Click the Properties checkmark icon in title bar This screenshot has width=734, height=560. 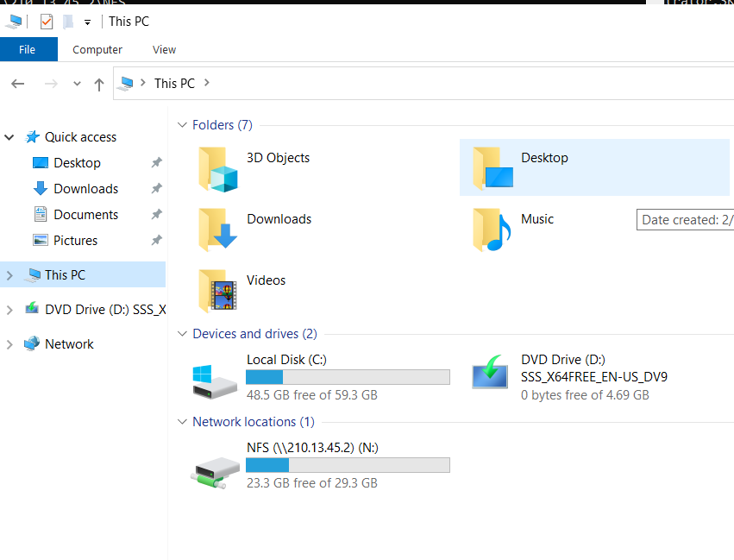tap(47, 22)
